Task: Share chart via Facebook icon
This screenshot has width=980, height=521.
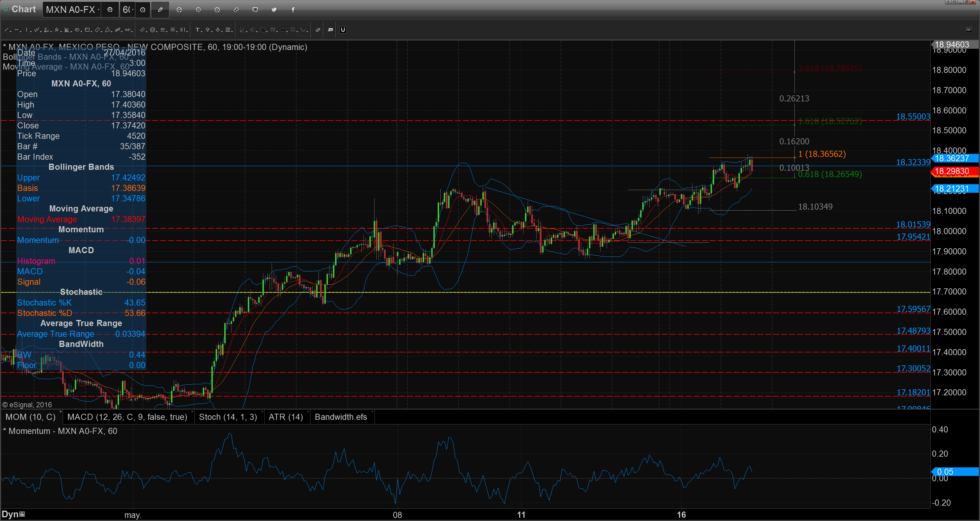Action: point(293,10)
